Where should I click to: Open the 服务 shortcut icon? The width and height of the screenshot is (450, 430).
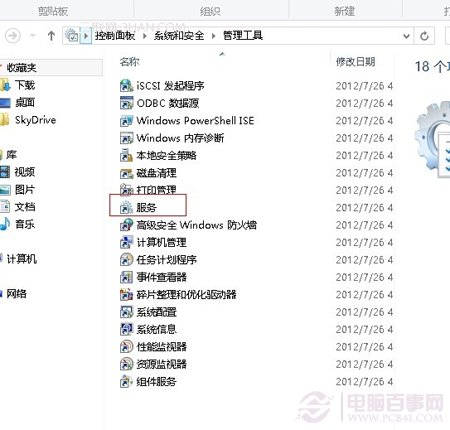(126, 207)
